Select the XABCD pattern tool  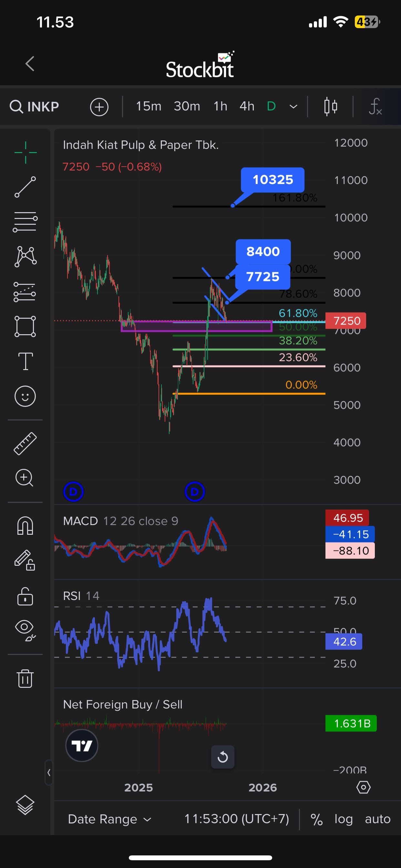click(25, 256)
